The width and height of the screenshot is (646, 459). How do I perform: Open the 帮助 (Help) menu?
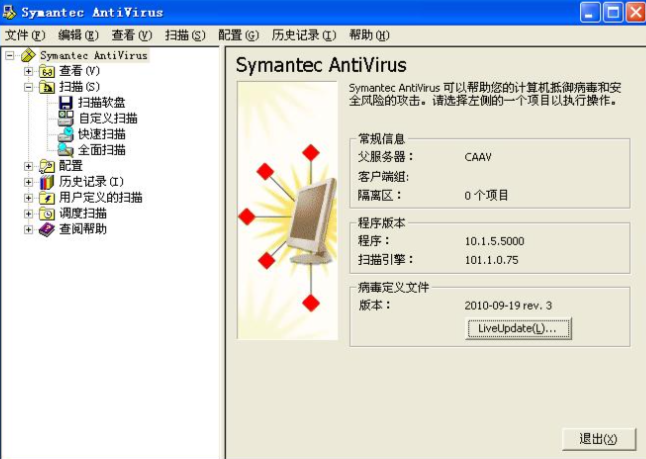pyautogui.click(x=369, y=35)
